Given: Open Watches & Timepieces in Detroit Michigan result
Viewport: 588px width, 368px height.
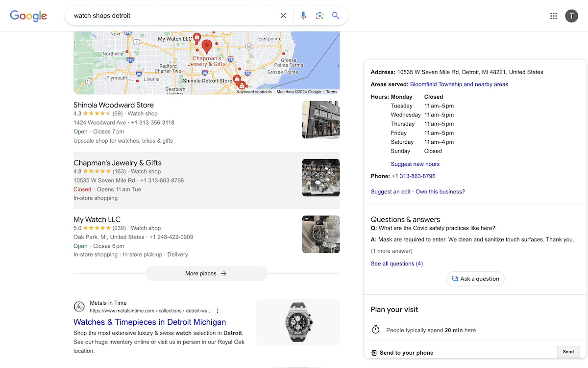Looking at the screenshot, I should (x=150, y=322).
